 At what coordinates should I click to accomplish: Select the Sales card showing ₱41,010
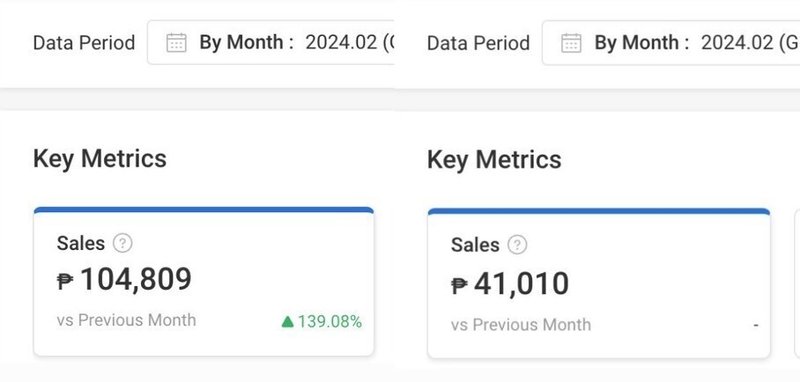[598, 284]
